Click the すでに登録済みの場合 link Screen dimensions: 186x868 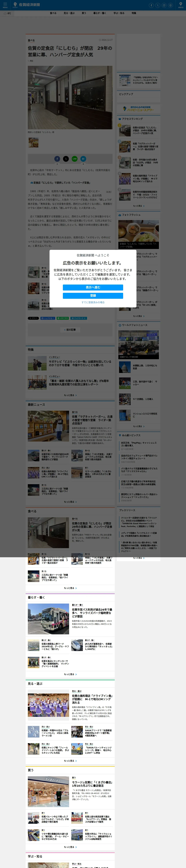pos(93,302)
